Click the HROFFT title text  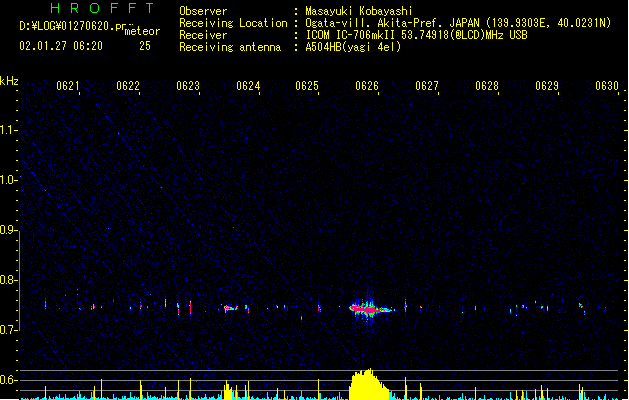[103, 8]
